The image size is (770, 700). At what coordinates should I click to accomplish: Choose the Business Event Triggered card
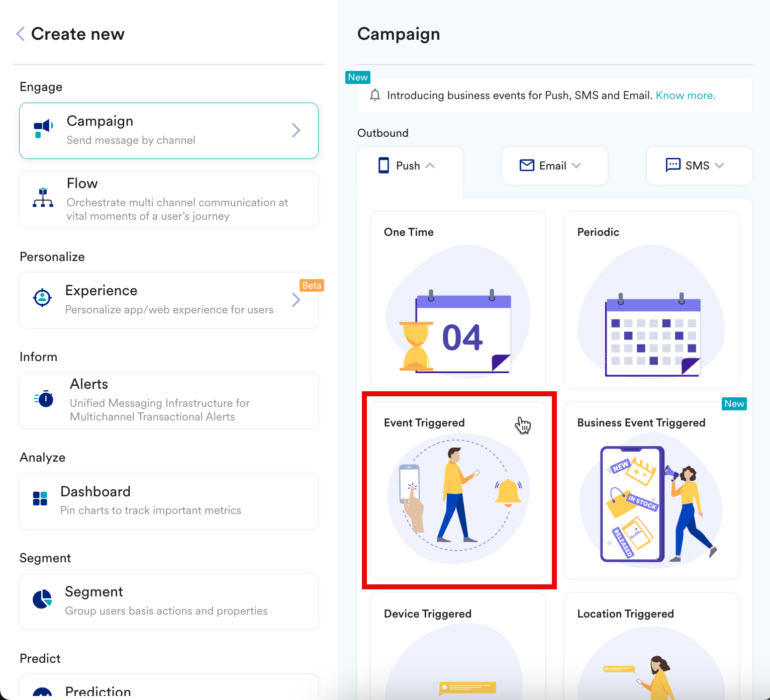pos(651,490)
